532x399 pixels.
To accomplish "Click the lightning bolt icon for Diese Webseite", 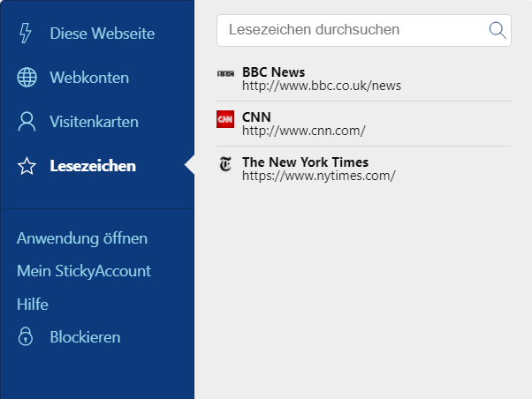I will 26,33.
